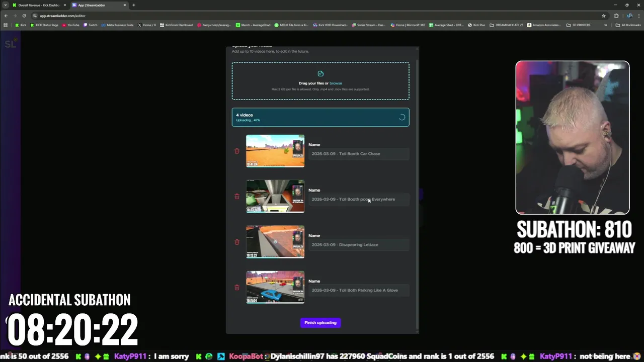Click the upload file icon in drop zone
This screenshot has height=362, width=644.
[320, 74]
